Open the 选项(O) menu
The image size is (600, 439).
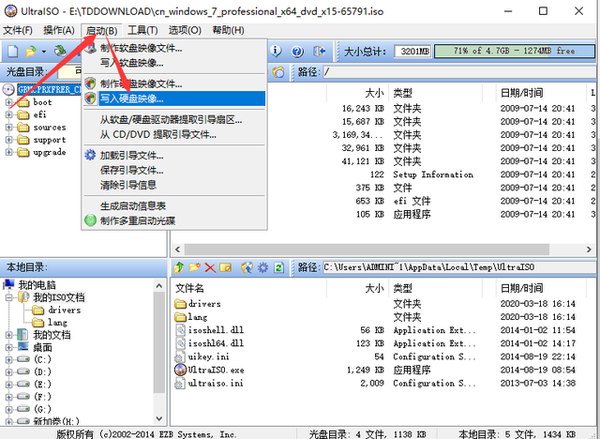185,30
